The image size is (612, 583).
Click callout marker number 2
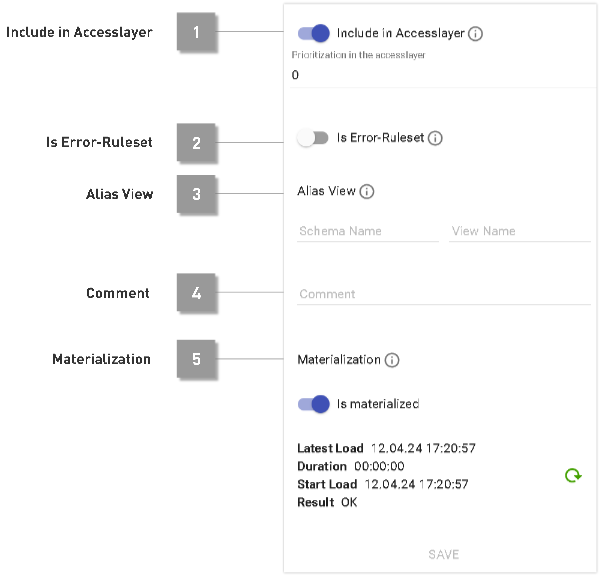[x=196, y=141]
